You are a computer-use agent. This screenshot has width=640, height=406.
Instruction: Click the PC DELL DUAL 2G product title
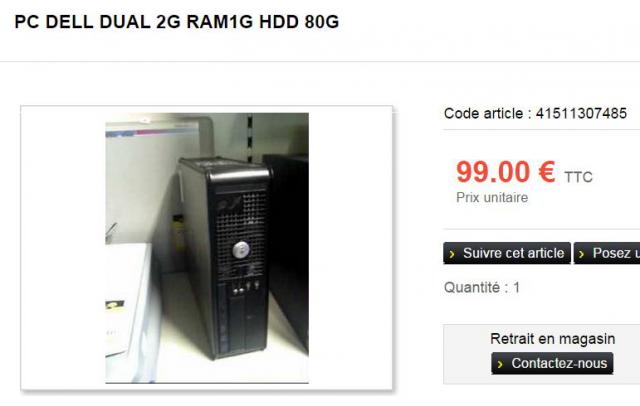point(177,22)
